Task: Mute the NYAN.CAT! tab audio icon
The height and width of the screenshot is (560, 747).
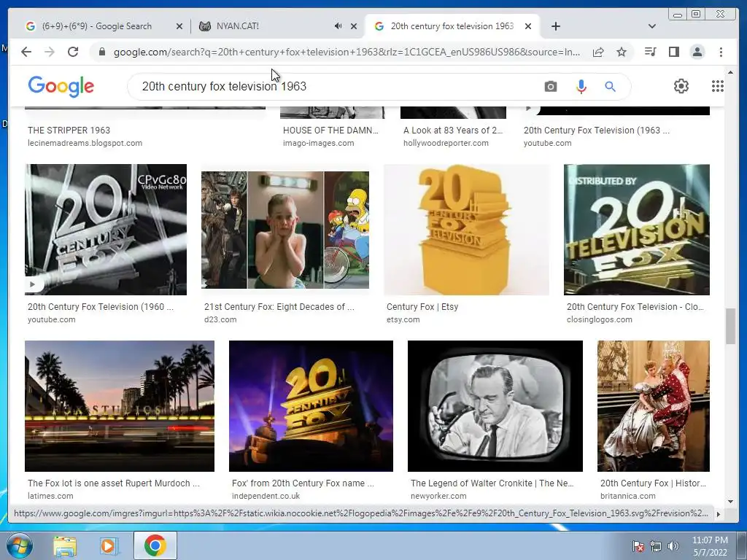Action: (x=338, y=26)
